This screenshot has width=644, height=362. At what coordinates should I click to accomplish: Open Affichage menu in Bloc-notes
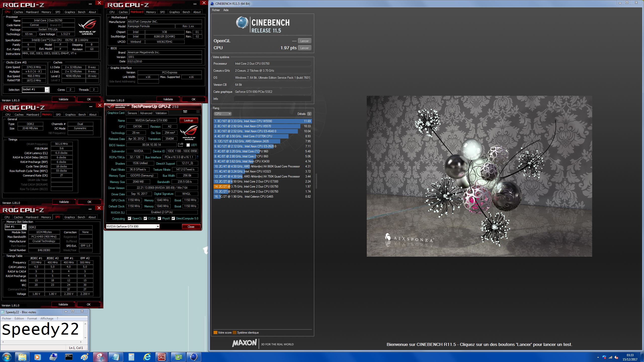[47, 319]
